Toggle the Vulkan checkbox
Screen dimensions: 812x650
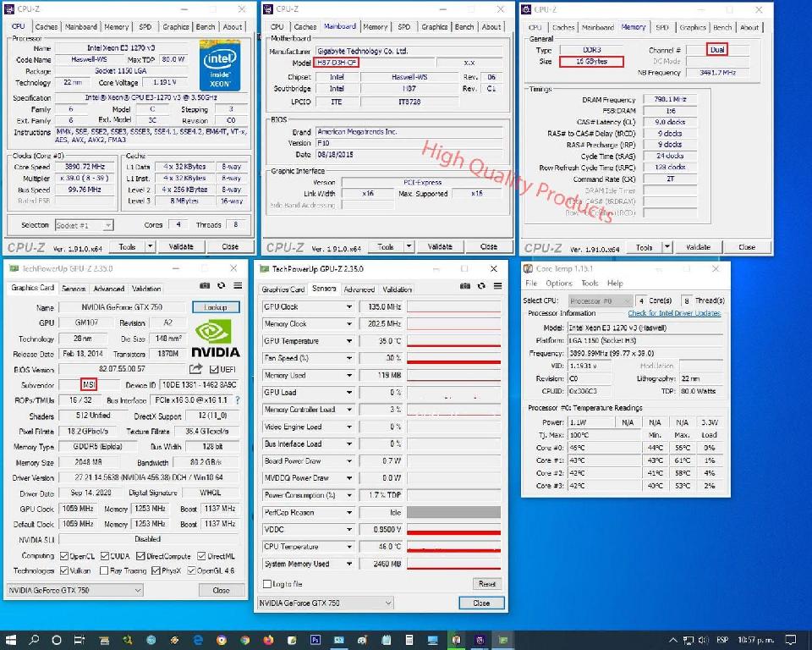tap(64, 570)
